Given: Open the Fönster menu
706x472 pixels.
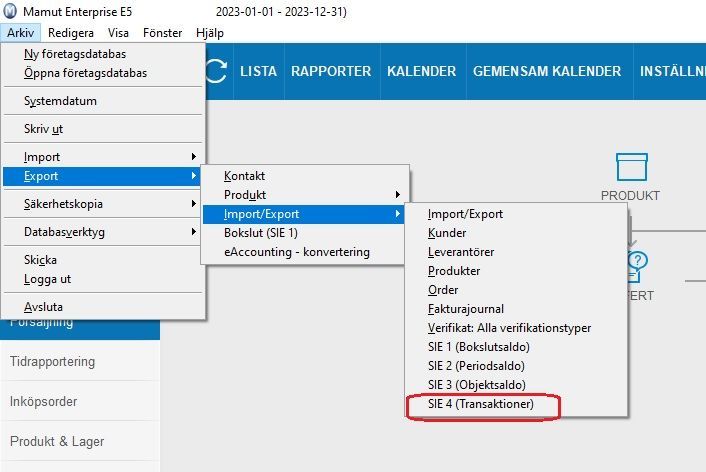Looking at the screenshot, I should point(163,33).
